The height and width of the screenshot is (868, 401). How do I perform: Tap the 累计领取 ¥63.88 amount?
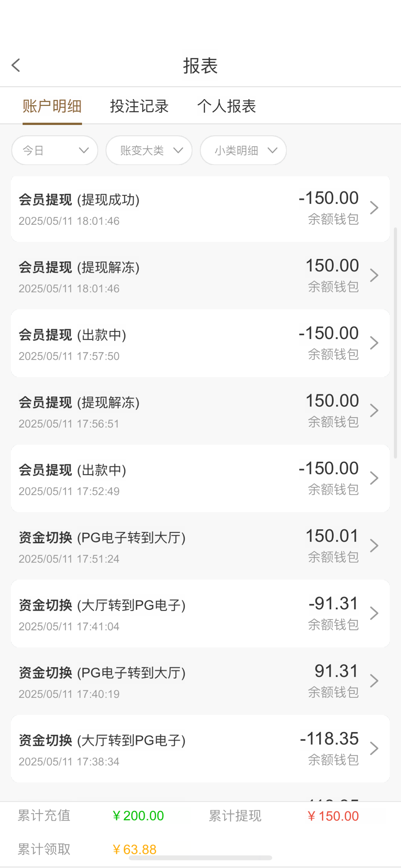coord(134,850)
